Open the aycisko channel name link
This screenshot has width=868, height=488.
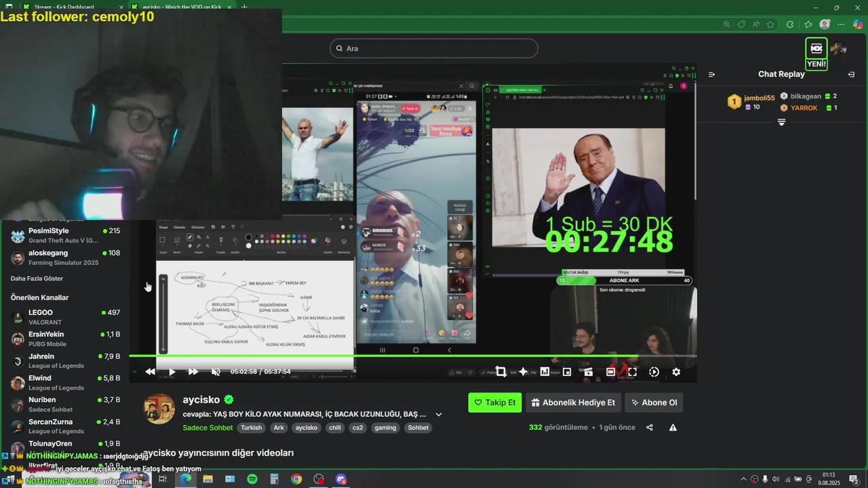[201, 400]
